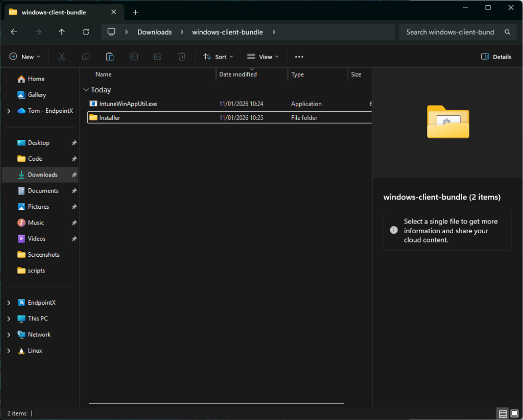This screenshot has width=523, height=420.
Task: Add a new tab
Action: (x=135, y=12)
